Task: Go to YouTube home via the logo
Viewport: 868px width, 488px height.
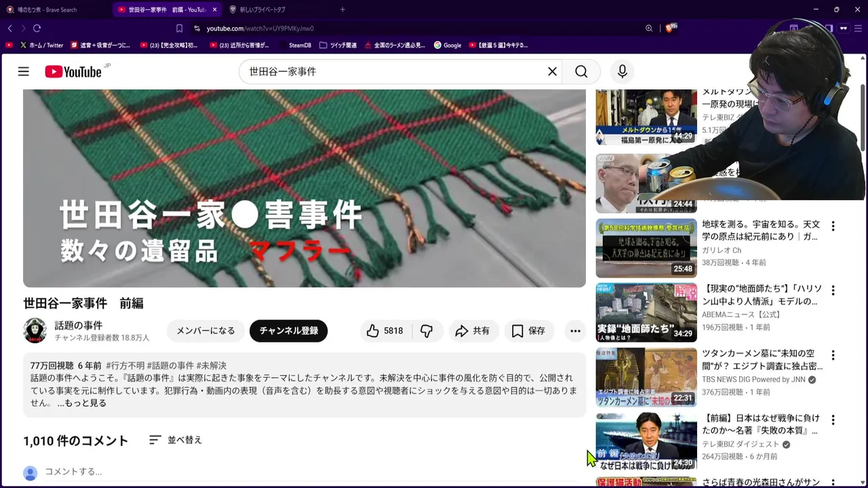Action: coord(73,71)
